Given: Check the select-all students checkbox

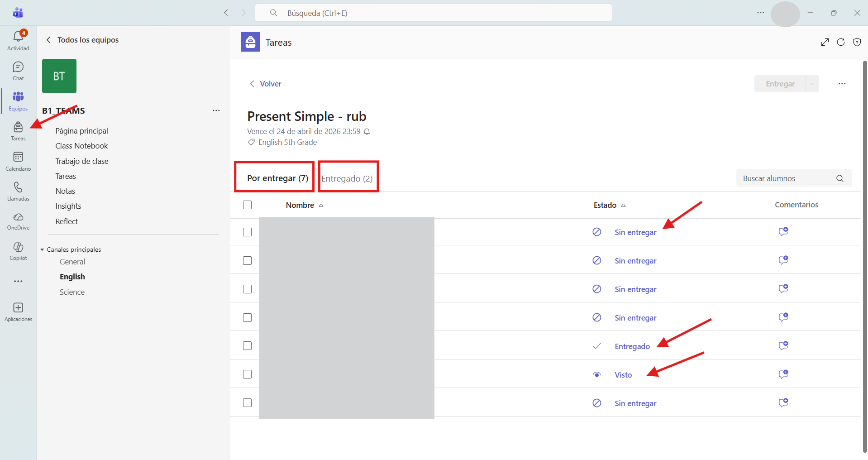Looking at the screenshot, I should pos(247,205).
